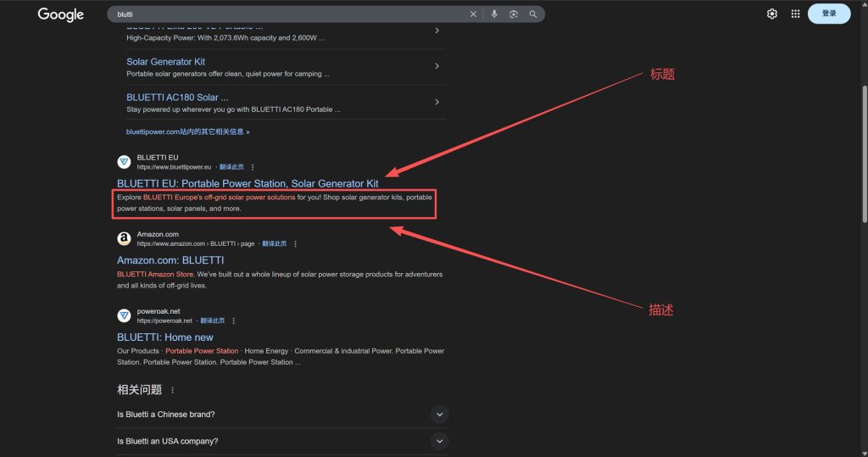868x457 pixels.
Task: Click the Google logo
Action: point(61,14)
